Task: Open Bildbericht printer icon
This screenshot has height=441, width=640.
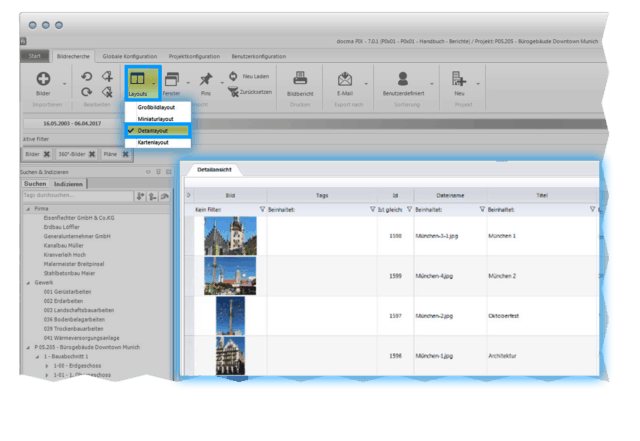Action: coord(300,78)
